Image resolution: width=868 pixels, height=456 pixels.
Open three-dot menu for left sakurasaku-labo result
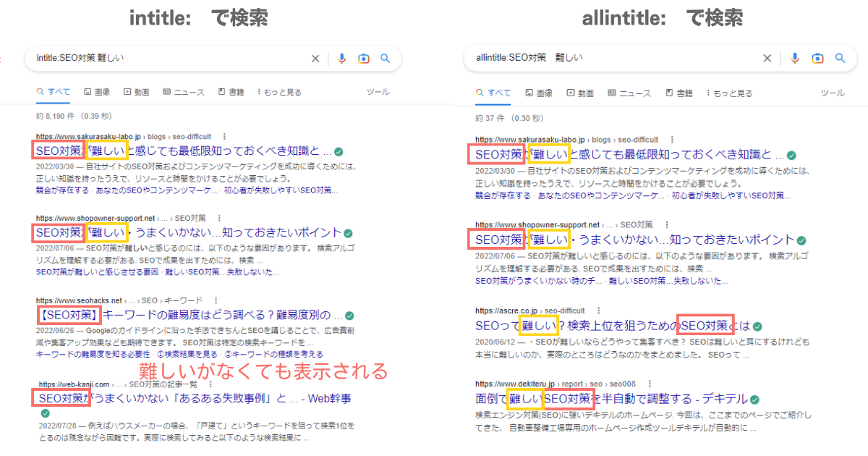pos(224,136)
